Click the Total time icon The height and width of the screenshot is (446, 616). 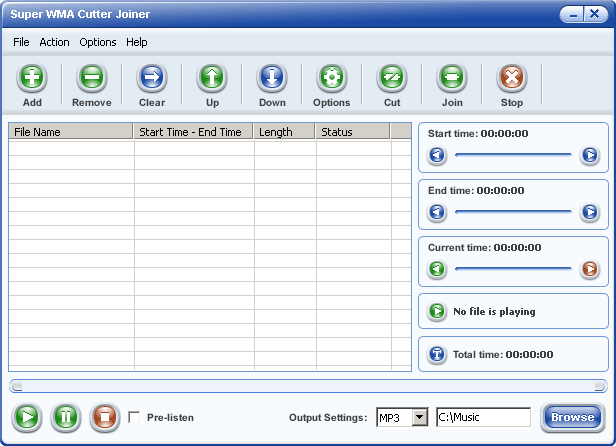(x=437, y=354)
